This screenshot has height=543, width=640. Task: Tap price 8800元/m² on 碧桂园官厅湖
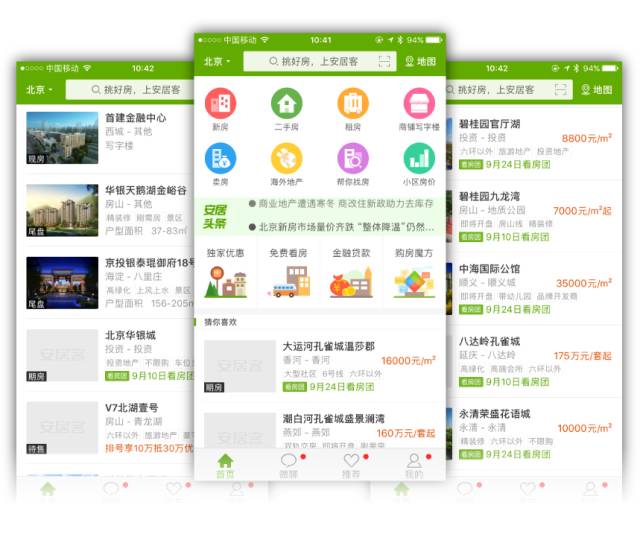click(x=587, y=138)
